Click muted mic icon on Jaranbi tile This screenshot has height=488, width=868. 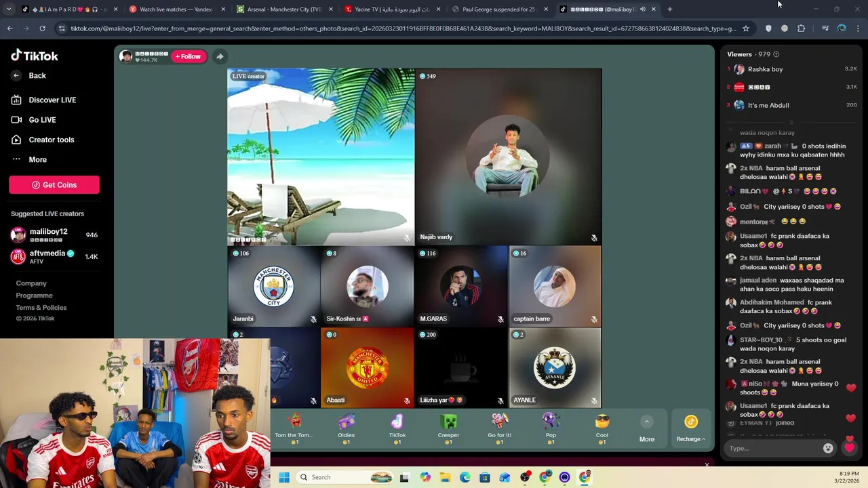click(313, 319)
